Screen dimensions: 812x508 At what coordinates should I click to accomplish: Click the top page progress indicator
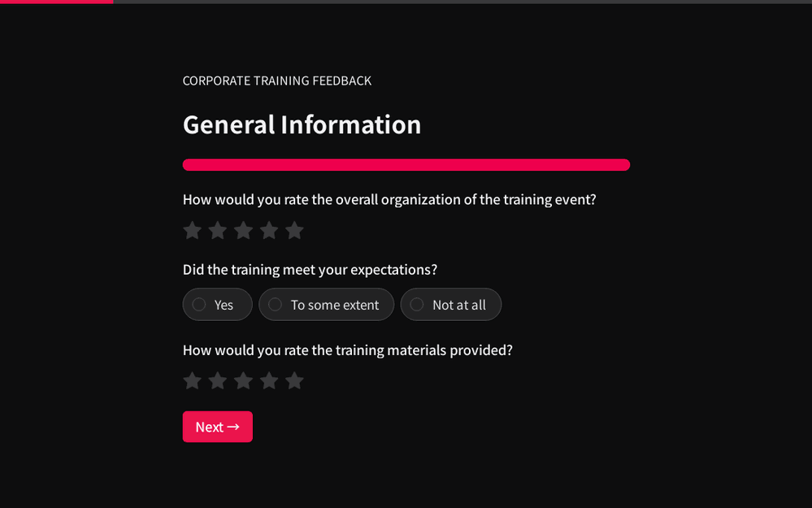point(57,2)
